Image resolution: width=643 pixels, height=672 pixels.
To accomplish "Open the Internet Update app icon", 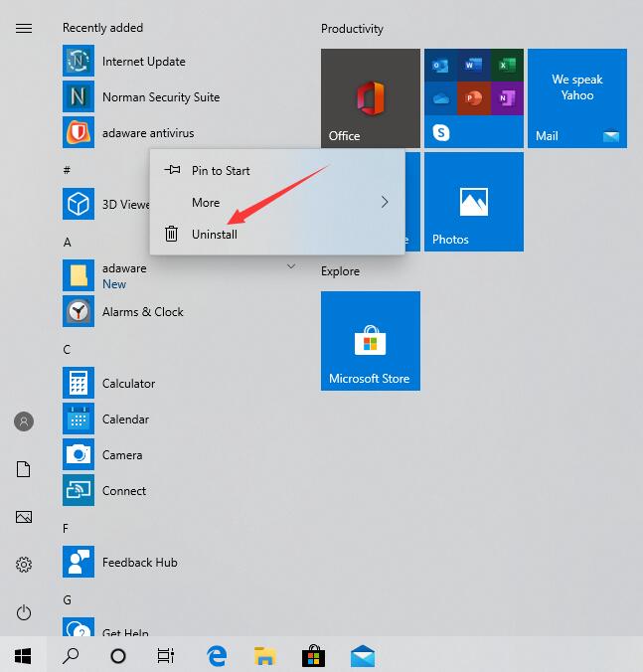I will click(79, 61).
